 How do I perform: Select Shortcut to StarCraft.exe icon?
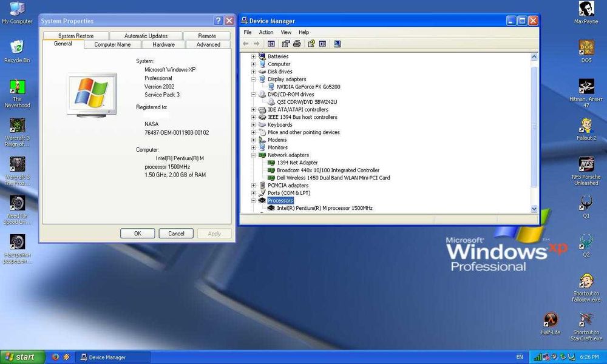click(586, 327)
